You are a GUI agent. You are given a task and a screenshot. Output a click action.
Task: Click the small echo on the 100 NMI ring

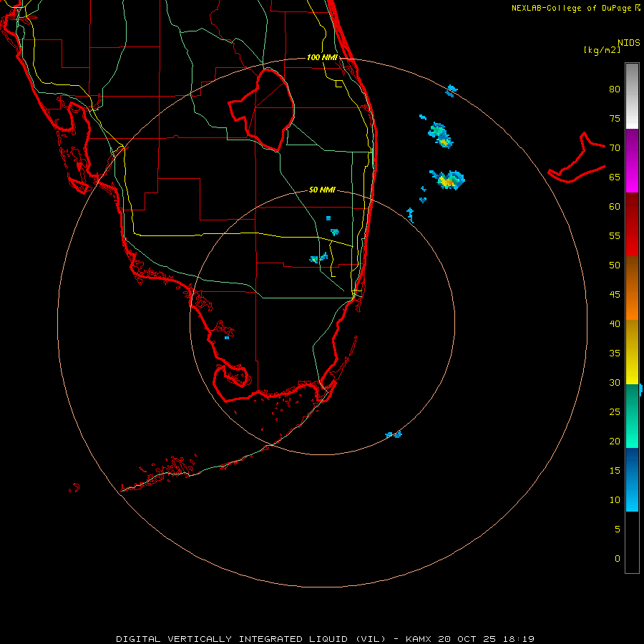click(452, 91)
